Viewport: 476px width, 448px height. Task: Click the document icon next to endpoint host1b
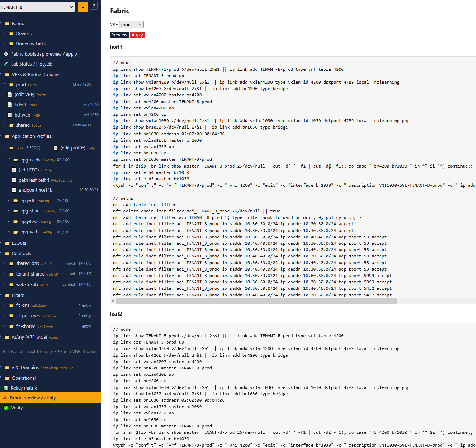(14, 190)
